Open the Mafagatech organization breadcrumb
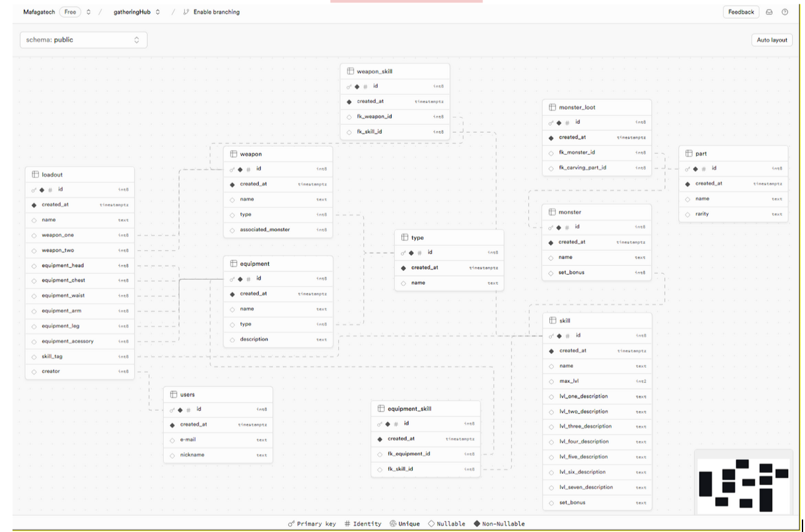The image size is (805, 532). pyautogui.click(x=39, y=12)
